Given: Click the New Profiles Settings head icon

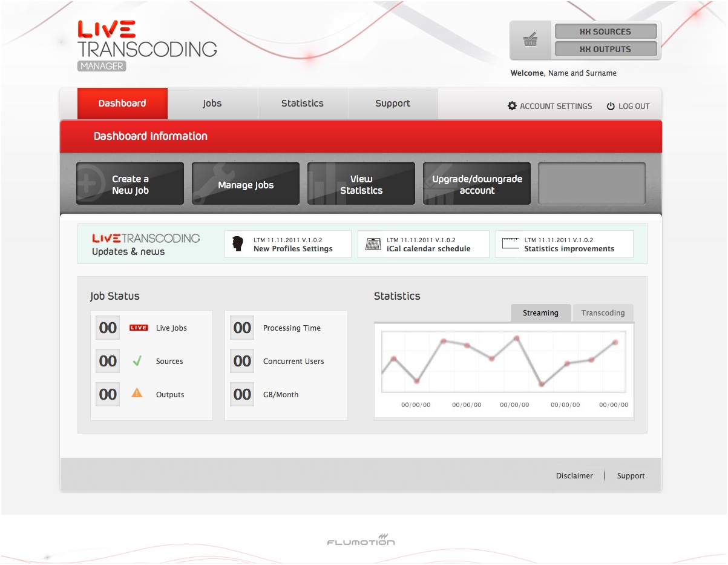Looking at the screenshot, I should click(238, 244).
